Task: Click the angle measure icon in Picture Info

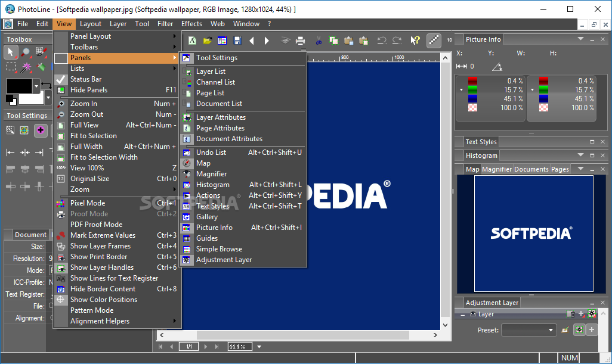Action: [497, 67]
